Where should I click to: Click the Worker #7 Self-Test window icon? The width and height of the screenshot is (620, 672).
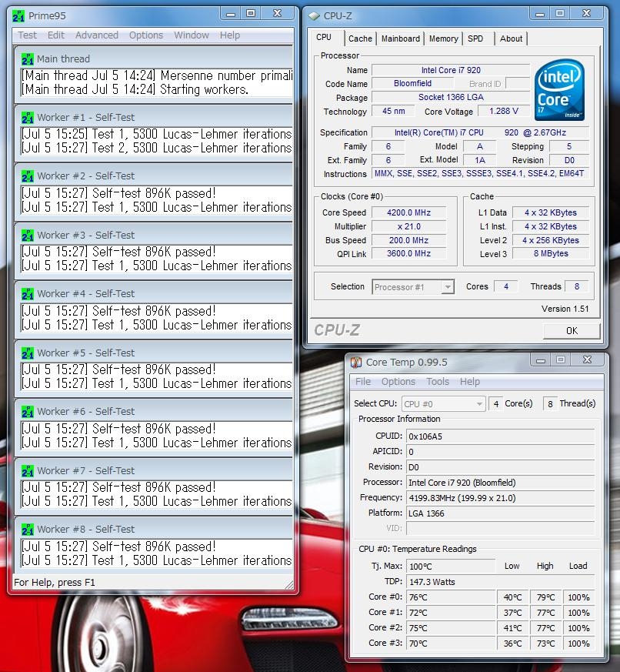pos(28,470)
